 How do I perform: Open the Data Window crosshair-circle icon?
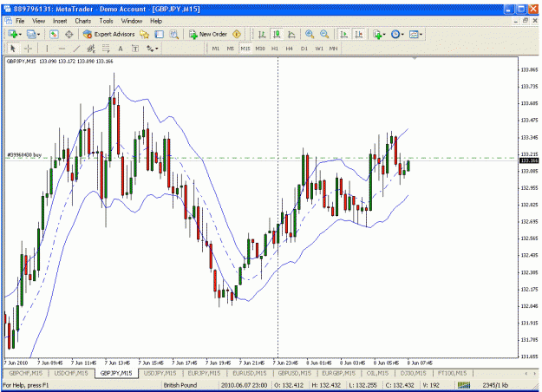click(69, 34)
